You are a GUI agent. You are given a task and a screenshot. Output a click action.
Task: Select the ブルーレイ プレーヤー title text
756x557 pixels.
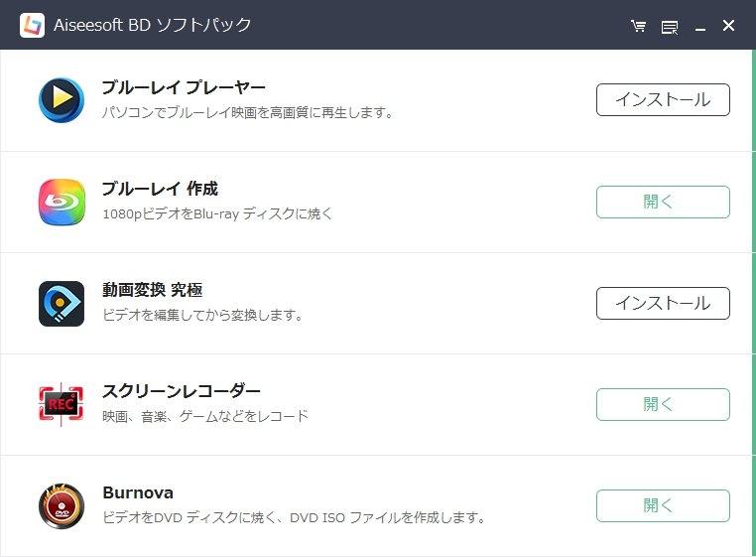click(184, 87)
